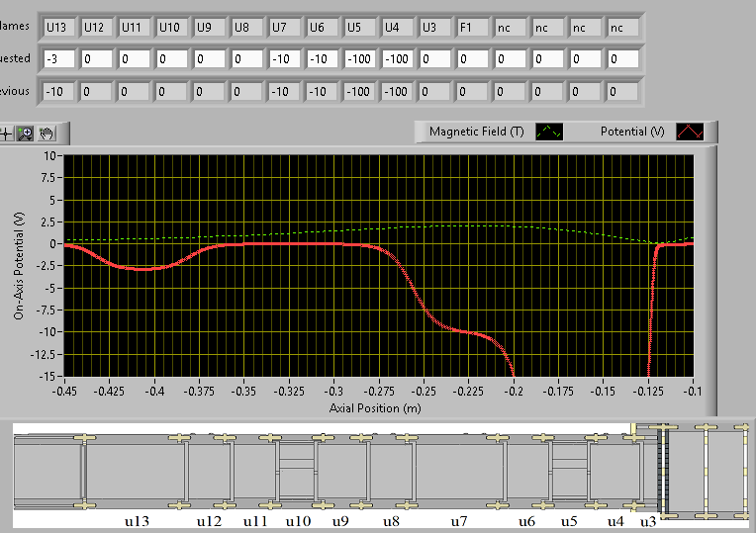Click the U10 name cell
The height and width of the screenshot is (533, 756).
click(x=172, y=28)
